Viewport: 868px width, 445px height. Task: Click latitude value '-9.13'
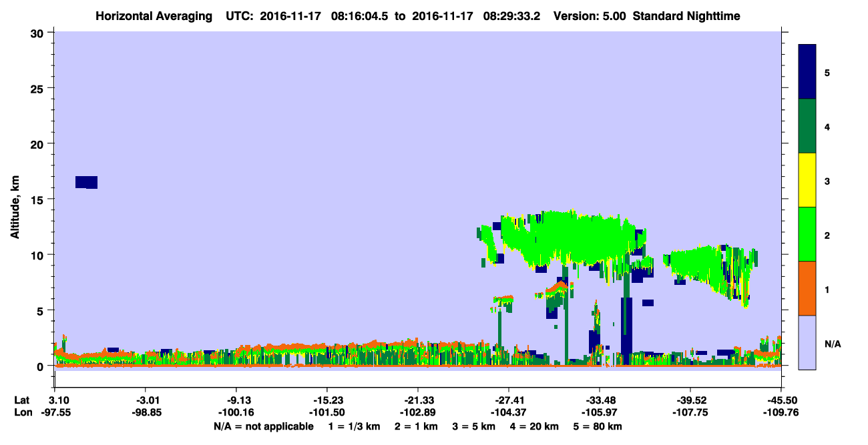click(x=236, y=400)
